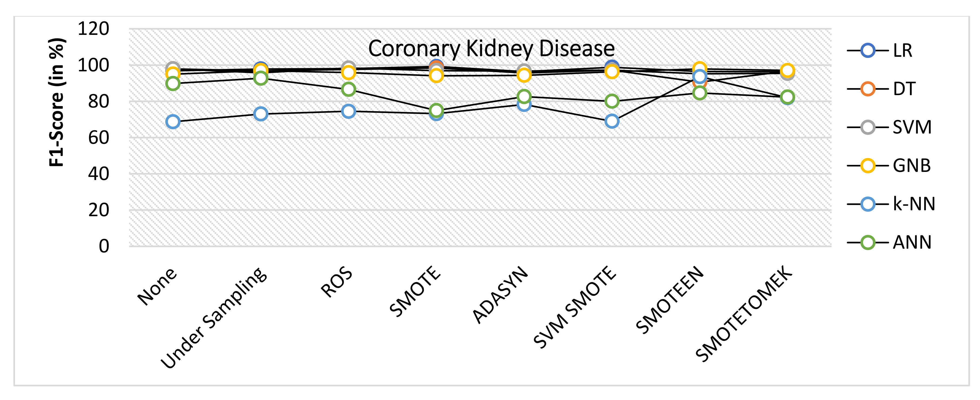Click the ANN legend marker circle
Image resolution: width=980 pixels, height=400 pixels.
click(x=868, y=242)
